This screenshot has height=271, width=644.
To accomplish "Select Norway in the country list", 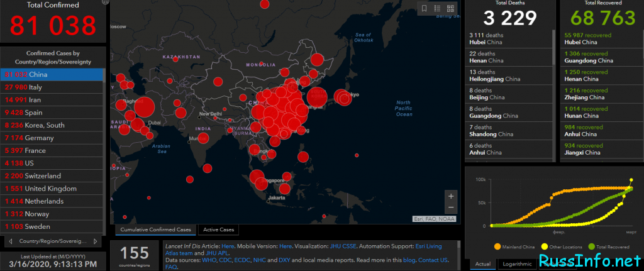I will click(52, 214).
